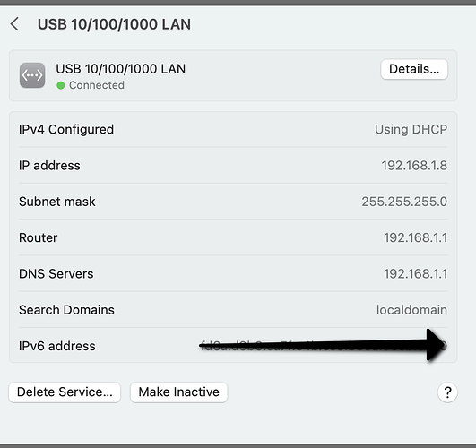Image resolution: width=476 pixels, height=448 pixels.
Task: Click the Using DHCP value
Action: click(411, 130)
